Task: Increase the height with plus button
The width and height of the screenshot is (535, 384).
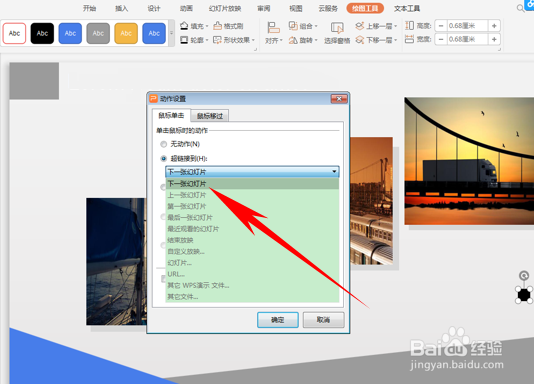Action: click(x=494, y=26)
